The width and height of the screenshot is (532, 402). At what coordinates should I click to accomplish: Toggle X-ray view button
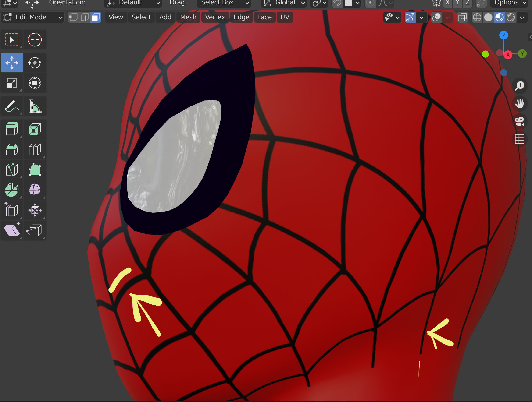[x=462, y=17]
